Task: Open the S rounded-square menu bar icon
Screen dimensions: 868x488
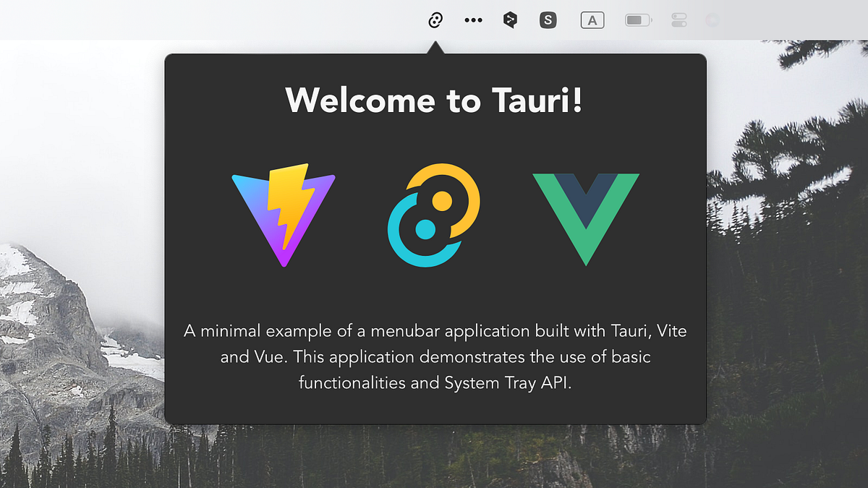Action: [x=548, y=20]
